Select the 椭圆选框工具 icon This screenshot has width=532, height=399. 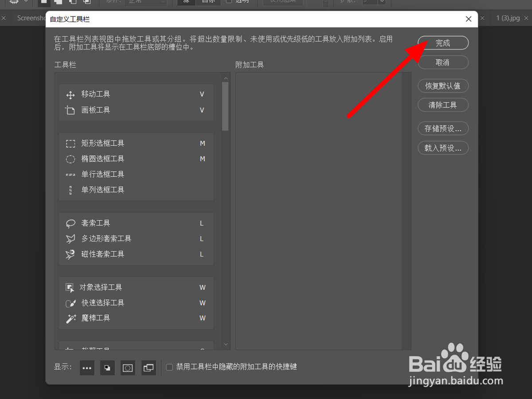click(70, 159)
